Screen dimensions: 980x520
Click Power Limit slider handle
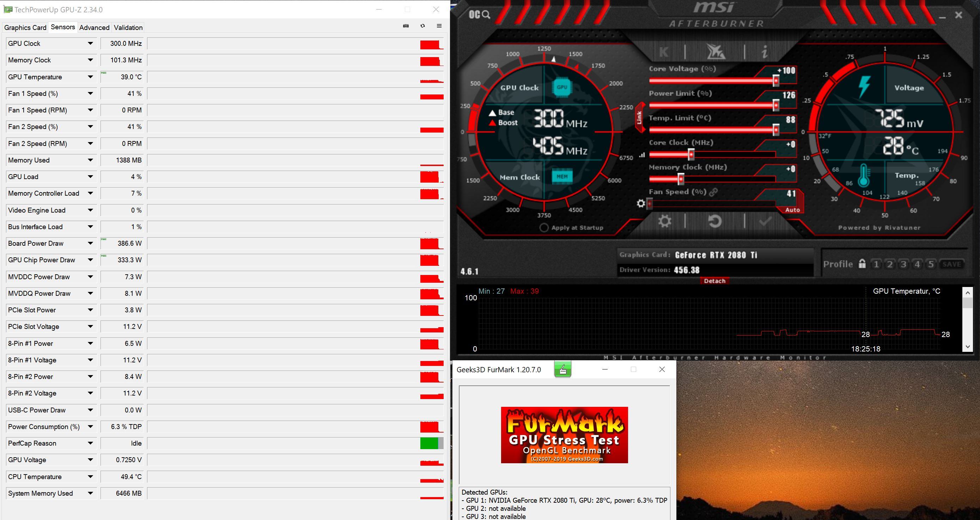tap(776, 105)
